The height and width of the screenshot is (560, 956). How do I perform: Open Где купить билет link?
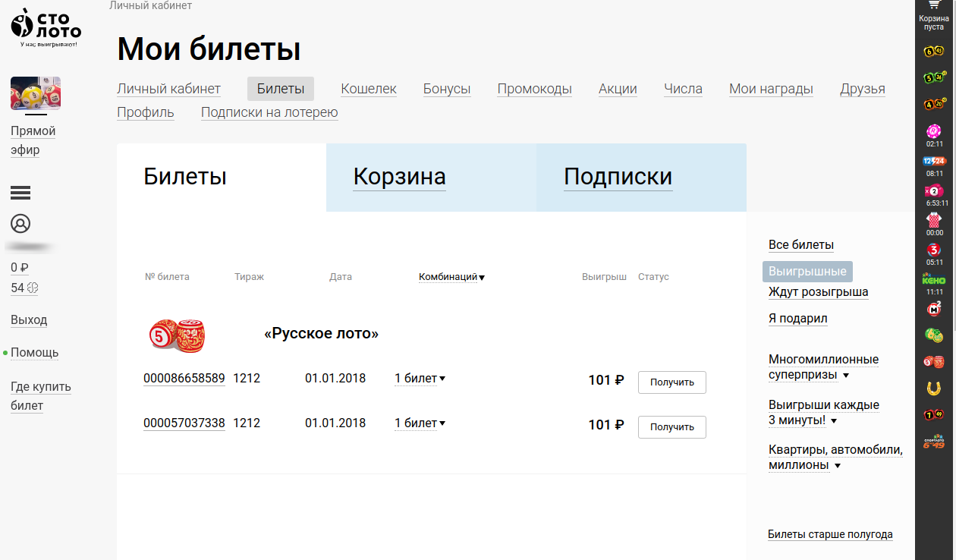coord(41,396)
